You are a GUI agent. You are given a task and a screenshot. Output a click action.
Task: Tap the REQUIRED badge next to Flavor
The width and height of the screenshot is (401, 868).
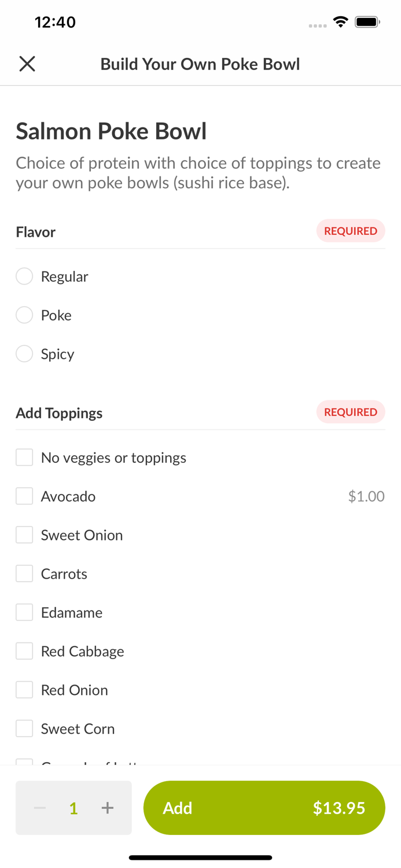tap(351, 231)
